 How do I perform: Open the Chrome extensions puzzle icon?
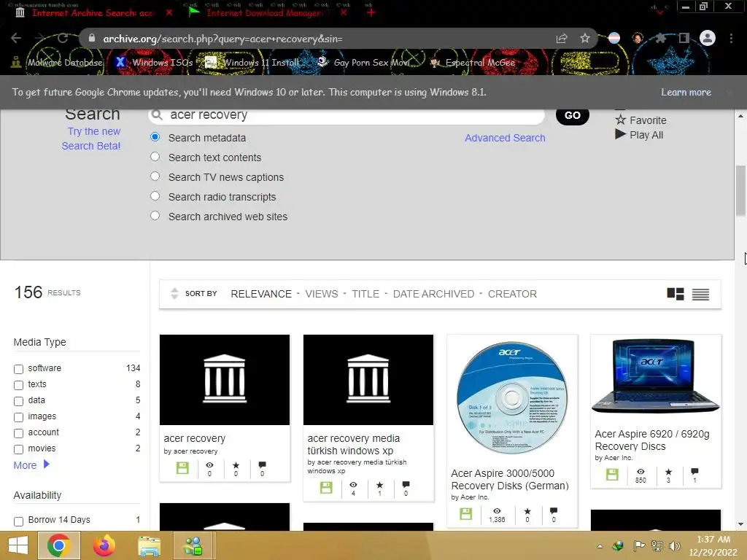click(660, 38)
